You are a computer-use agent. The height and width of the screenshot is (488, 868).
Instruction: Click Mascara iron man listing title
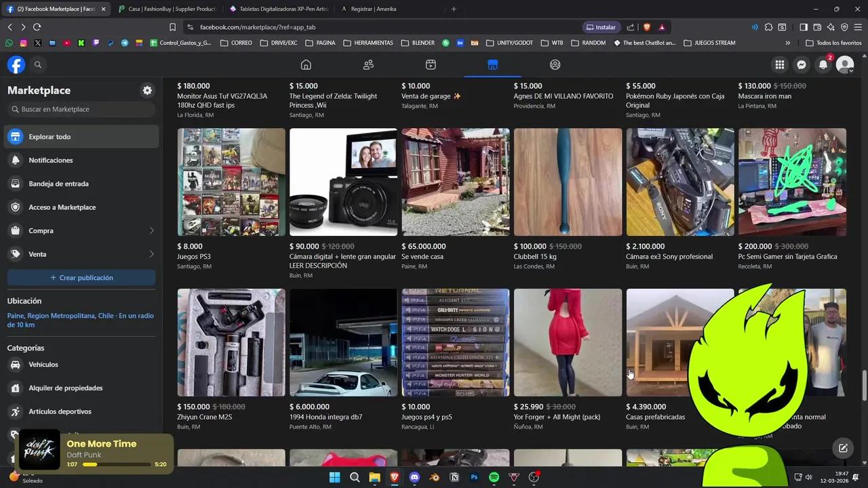765,96
